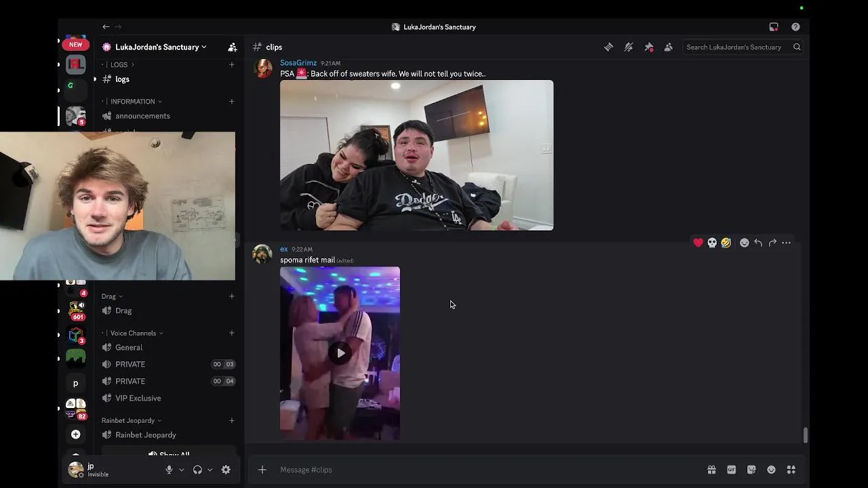Open the inbox icon in title bar
Screen dimensions: 868x488
774,27
